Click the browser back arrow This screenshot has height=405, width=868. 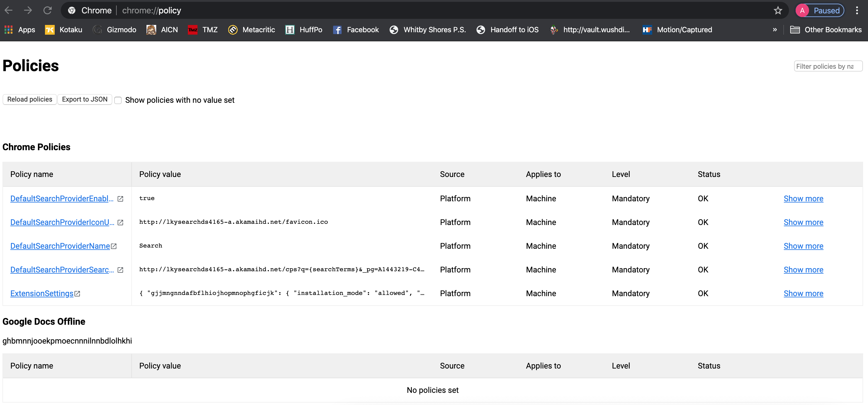point(9,10)
